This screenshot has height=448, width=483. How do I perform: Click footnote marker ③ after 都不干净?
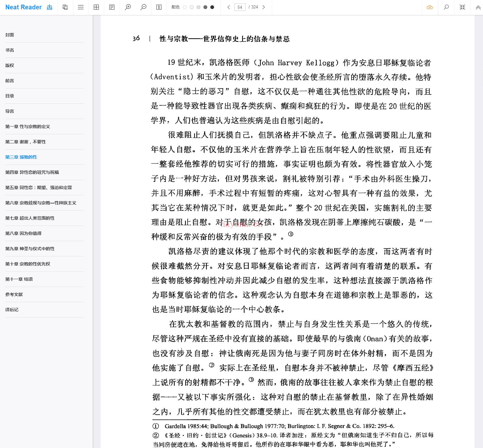tap(251, 380)
